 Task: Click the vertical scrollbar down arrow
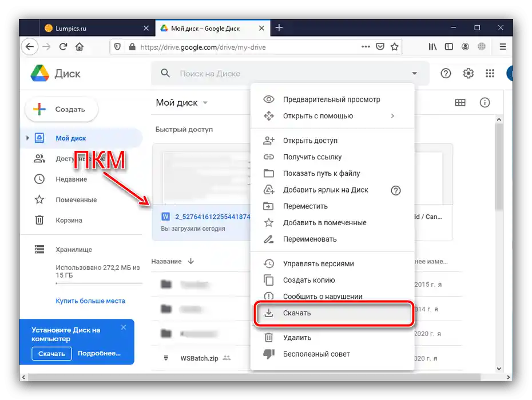pyautogui.click(x=499, y=369)
